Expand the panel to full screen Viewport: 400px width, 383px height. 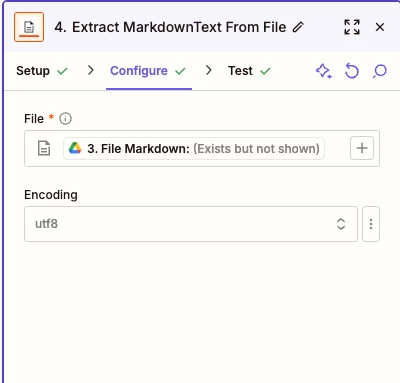pyautogui.click(x=352, y=27)
